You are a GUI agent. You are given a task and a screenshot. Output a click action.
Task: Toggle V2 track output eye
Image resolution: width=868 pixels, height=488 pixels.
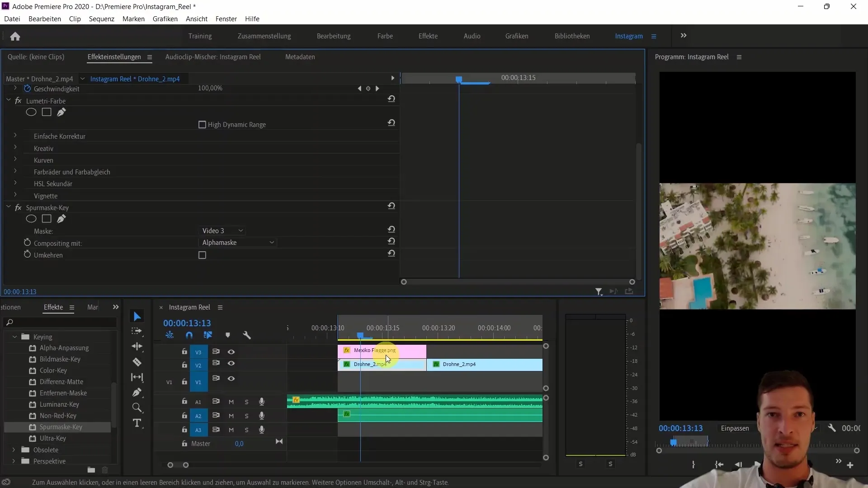click(x=231, y=363)
